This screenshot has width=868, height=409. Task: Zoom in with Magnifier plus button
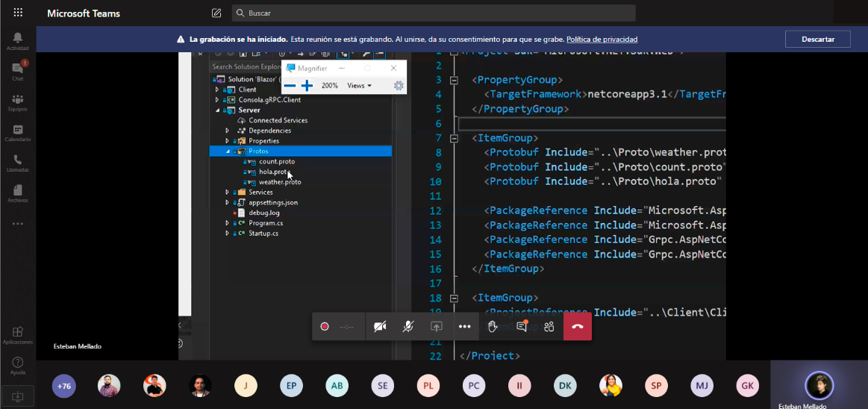[307, 86]
